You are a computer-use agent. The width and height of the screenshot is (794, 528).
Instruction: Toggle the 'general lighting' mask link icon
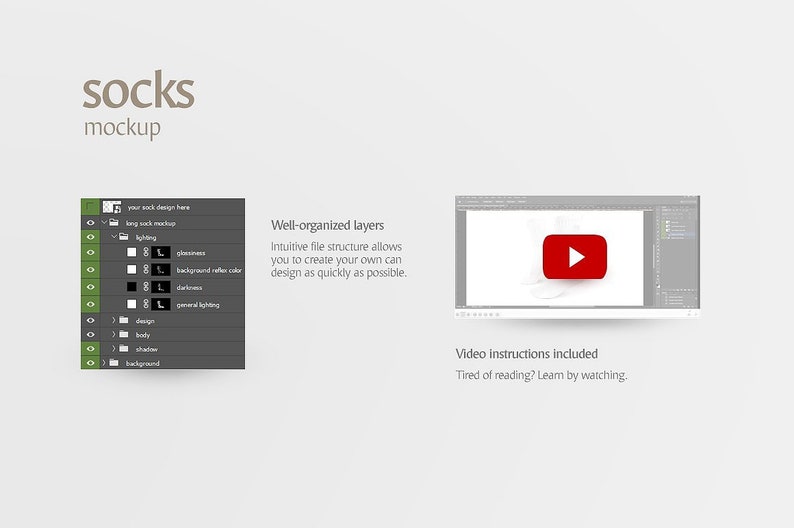click(x=146, y=304)
